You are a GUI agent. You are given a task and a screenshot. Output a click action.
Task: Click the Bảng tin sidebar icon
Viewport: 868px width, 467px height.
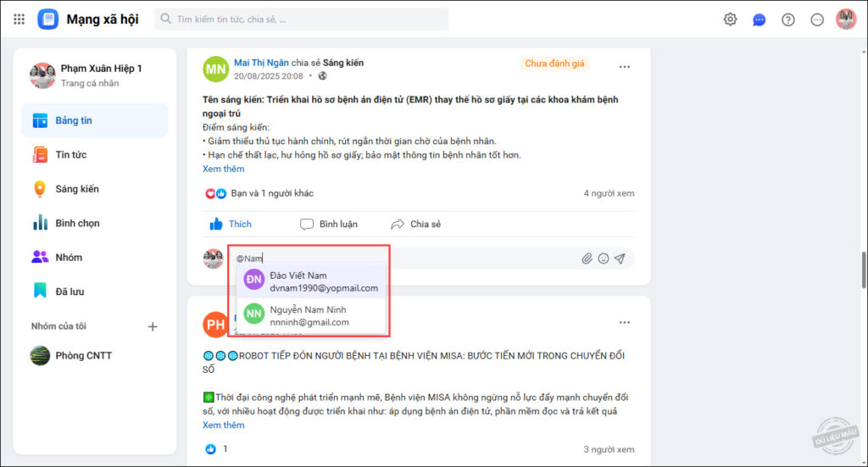40,120
